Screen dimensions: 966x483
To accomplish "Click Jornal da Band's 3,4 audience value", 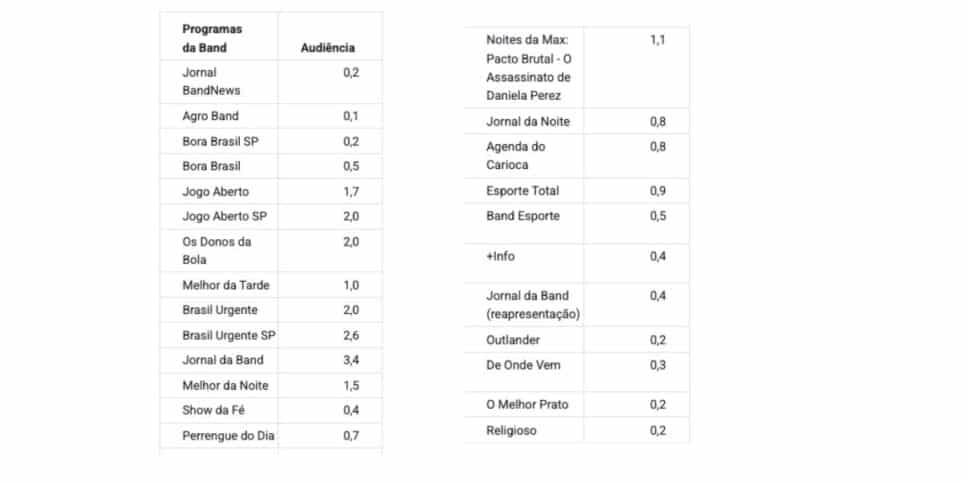I will pos(350,360).
